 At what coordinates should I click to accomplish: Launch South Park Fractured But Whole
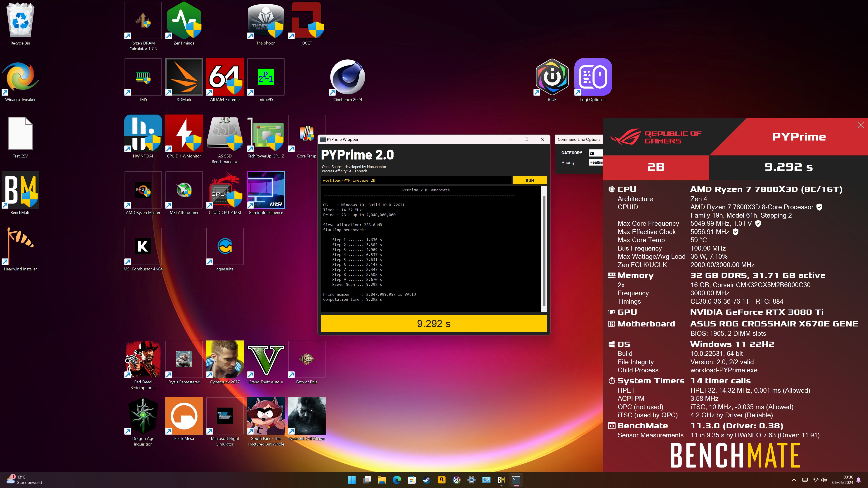(x=266, y=422)
